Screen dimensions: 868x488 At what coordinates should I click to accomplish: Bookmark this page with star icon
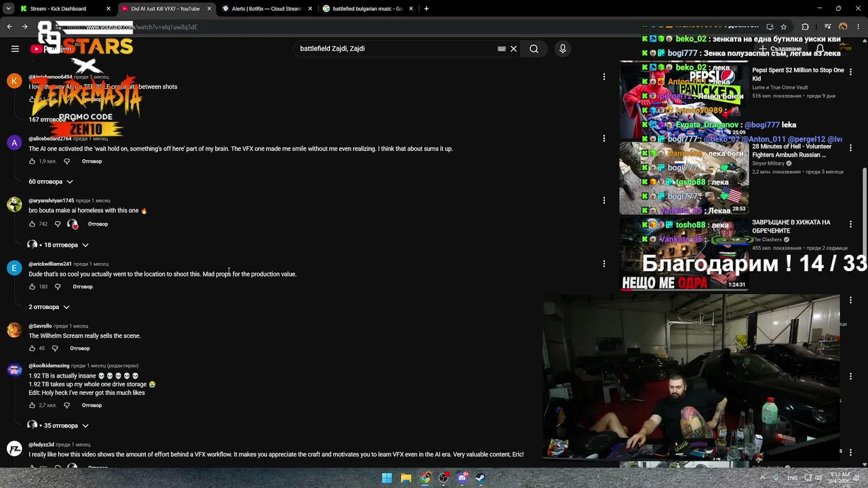coord(783,27)
